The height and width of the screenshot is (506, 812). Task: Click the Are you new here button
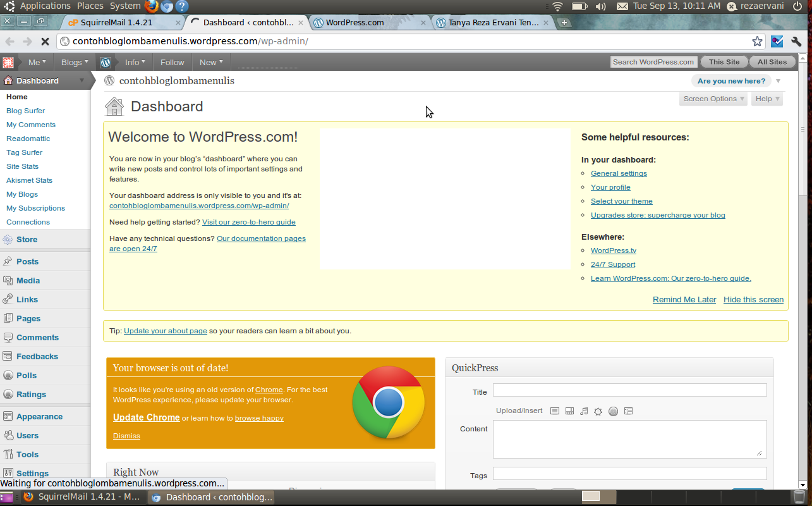[731, 81]
